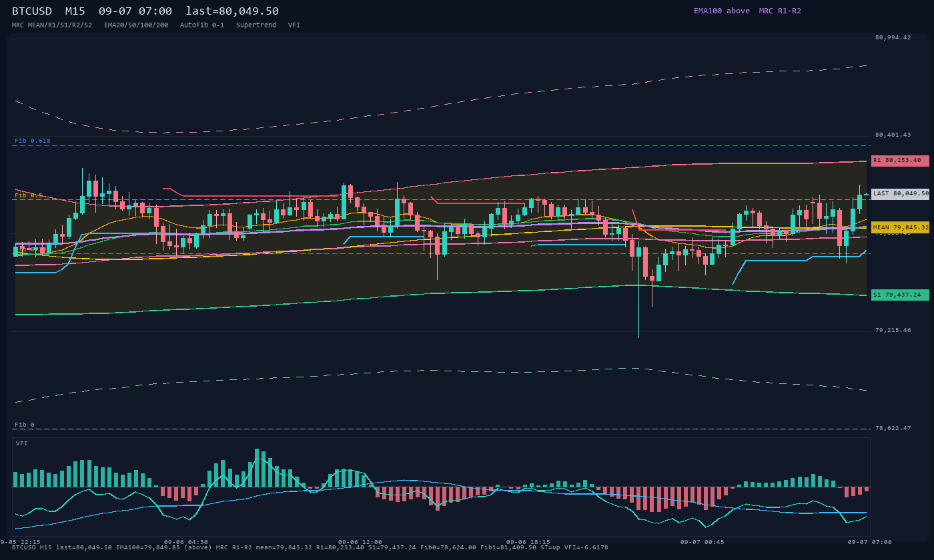Select the MRC MEAN/R1/S1/R2/S2 indicator label
The image size is (934, 560).
(x=52, y=25)
